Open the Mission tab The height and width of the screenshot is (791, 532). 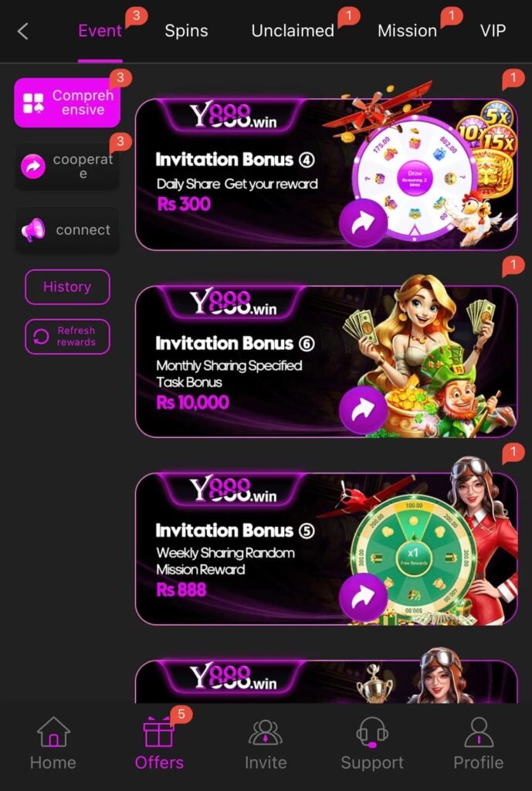[x=407, y=31]
